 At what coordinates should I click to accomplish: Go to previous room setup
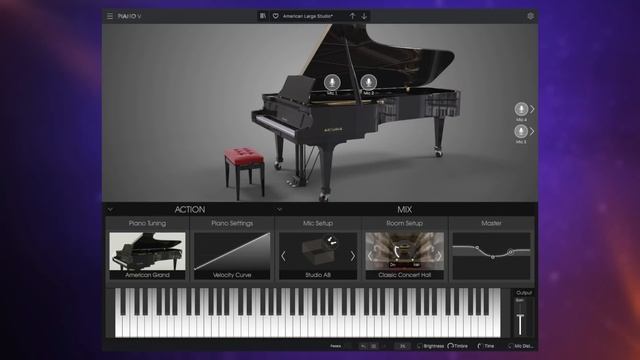click(x=370, y=256)
